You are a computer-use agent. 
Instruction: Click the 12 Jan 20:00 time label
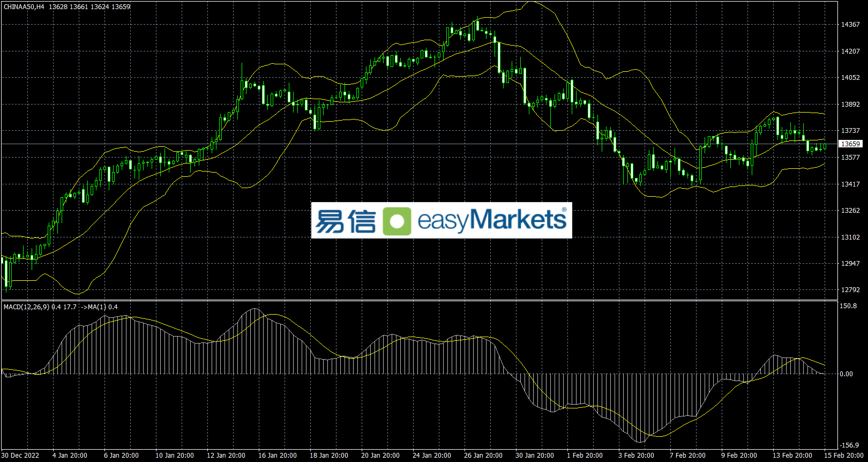[x=226, y=456]
